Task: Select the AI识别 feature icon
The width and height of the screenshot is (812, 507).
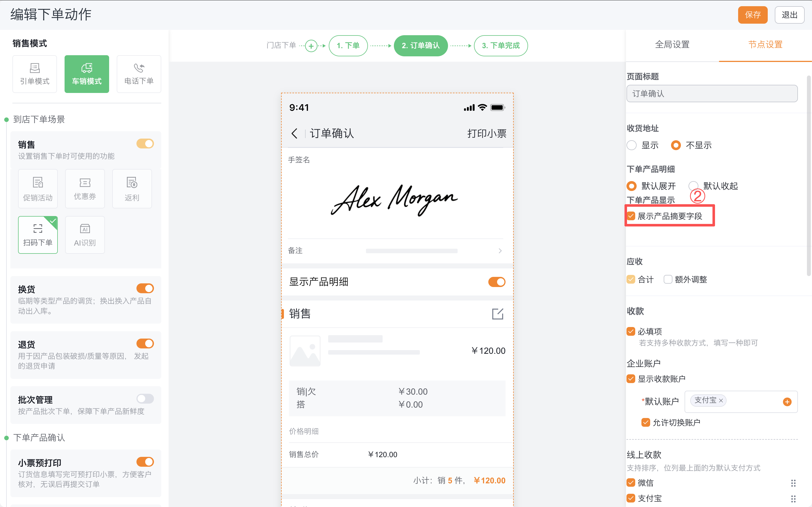Action: [x=85, y=235]
